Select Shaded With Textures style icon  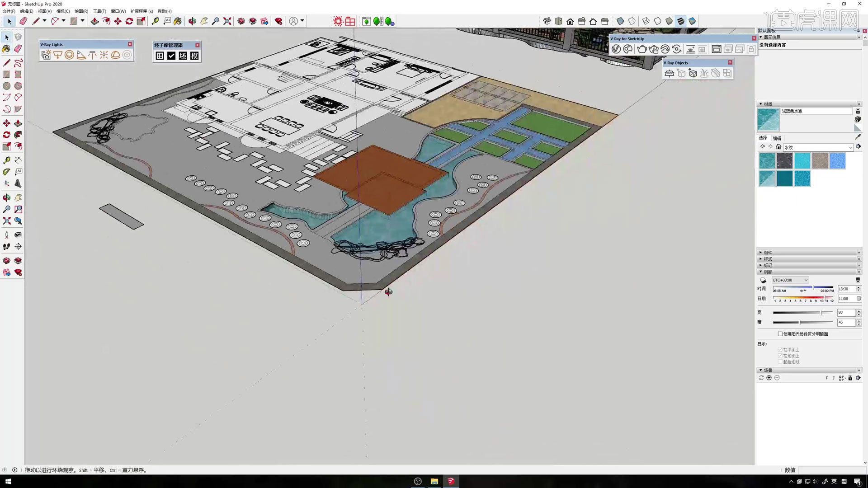[680, 21]
